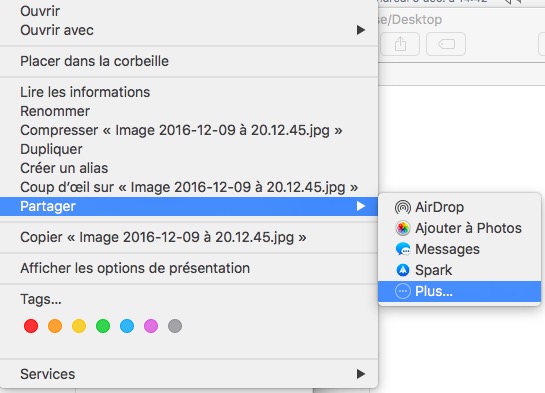Expand the Ouvrir avec submenu arrow
The width and height of the screenshot is (545, 393).
tap(361, 30)
